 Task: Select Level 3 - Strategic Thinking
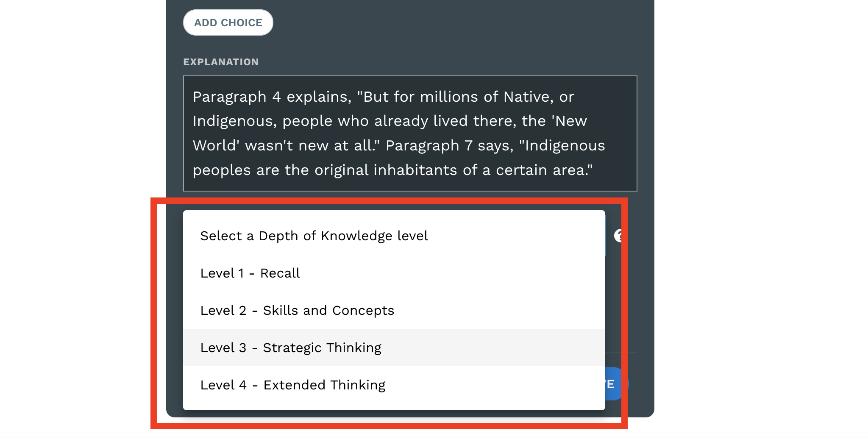click(394, 347)
